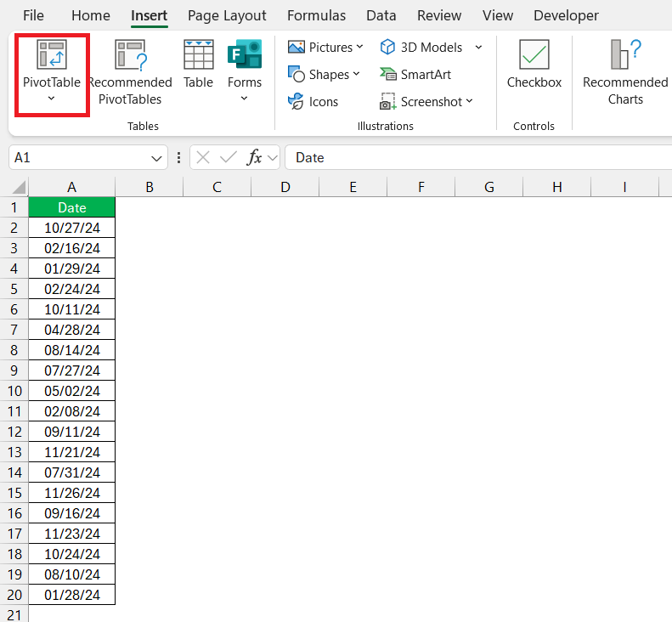
Task: Click the 3D Models icon
Action: (387, 47)
